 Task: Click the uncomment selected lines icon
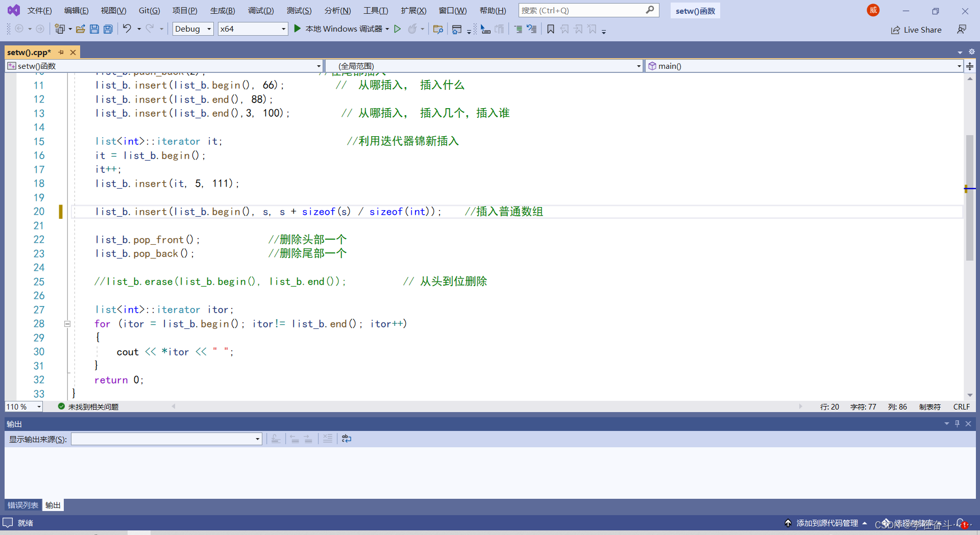pos(532,29)
